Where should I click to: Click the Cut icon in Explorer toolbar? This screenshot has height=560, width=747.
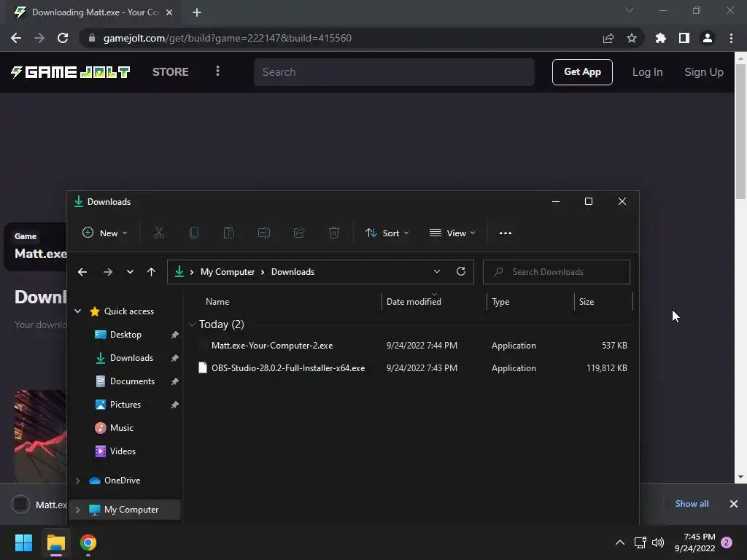(x=158, y=233)
